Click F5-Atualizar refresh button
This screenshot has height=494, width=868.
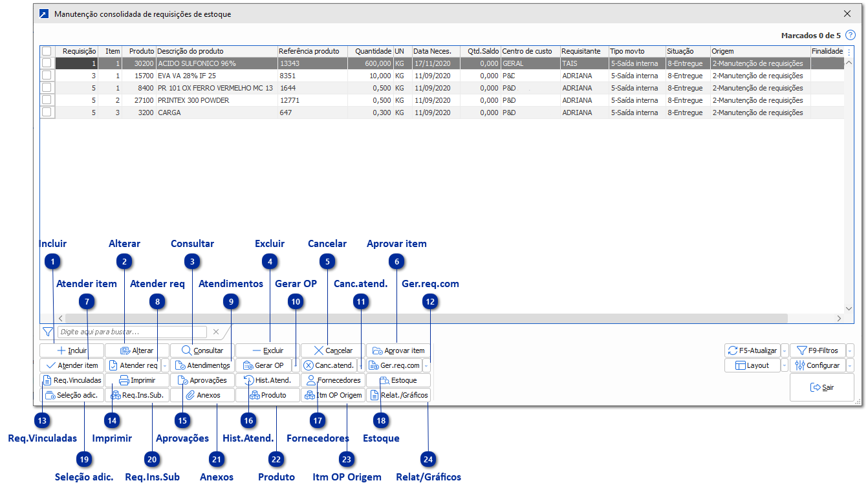point(752,350)
